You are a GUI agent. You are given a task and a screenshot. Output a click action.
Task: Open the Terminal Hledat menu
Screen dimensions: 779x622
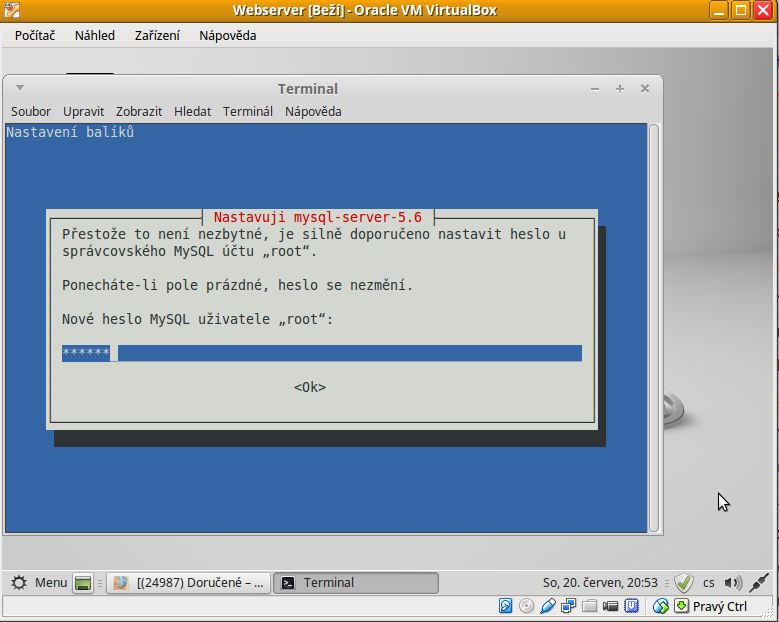point(192,111)
